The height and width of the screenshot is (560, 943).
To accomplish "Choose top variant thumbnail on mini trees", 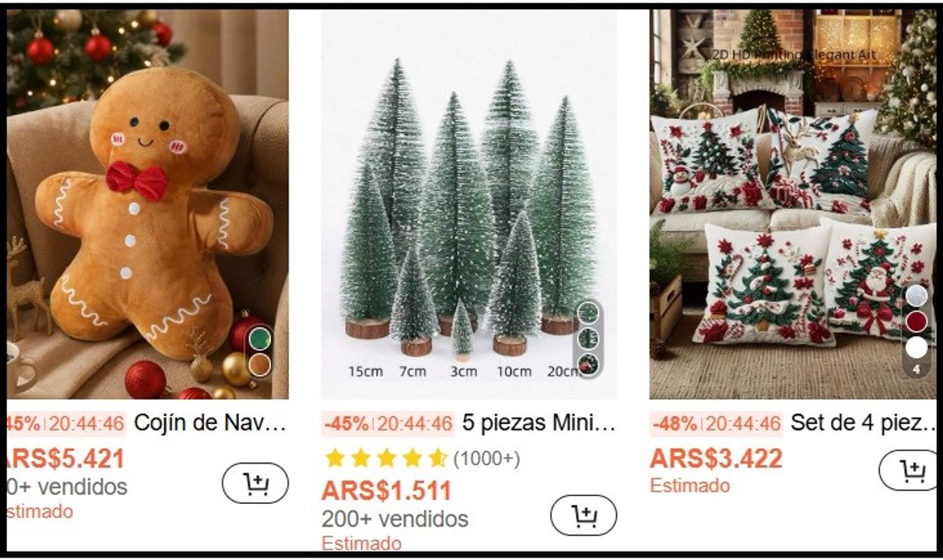I will tap(589, 313).
